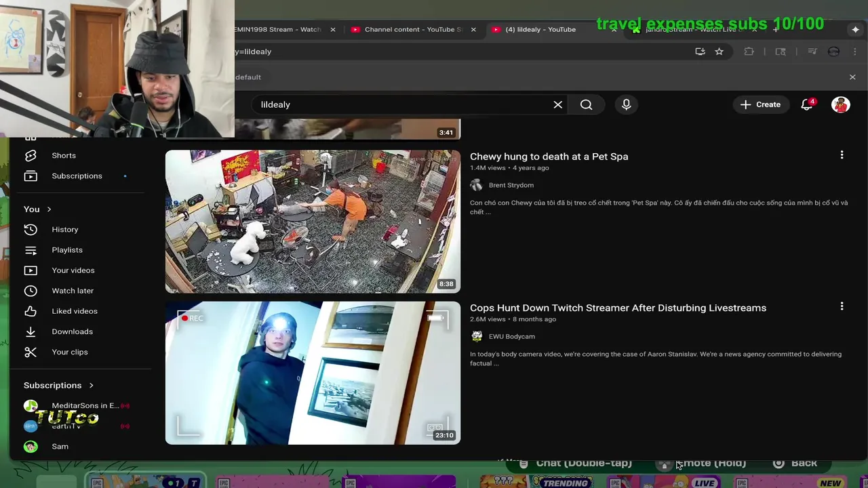Open a new browser tab
The image size is (868, 488).
(x=776, y=30)
